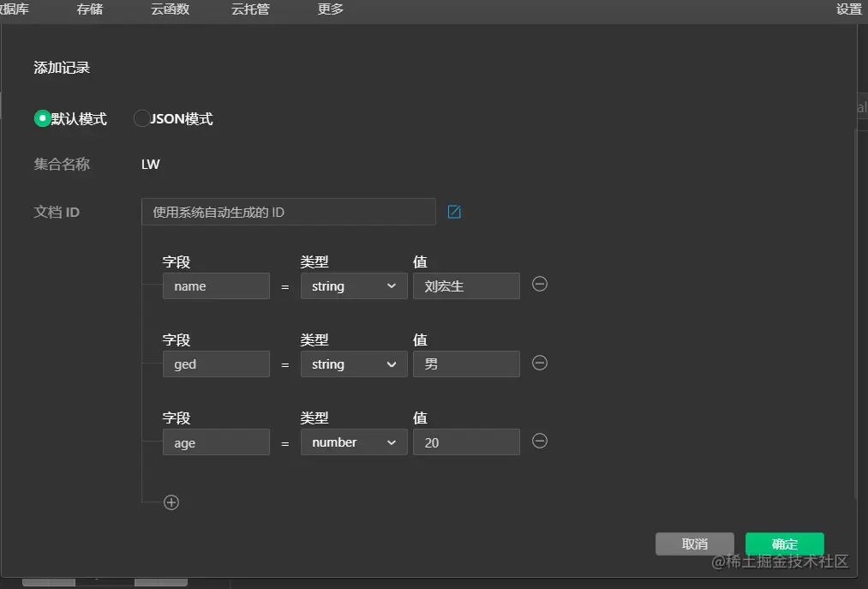This screenshot has width=868, height=589.
Task: Click the 取消 button
Action: [x=695, y=544]
